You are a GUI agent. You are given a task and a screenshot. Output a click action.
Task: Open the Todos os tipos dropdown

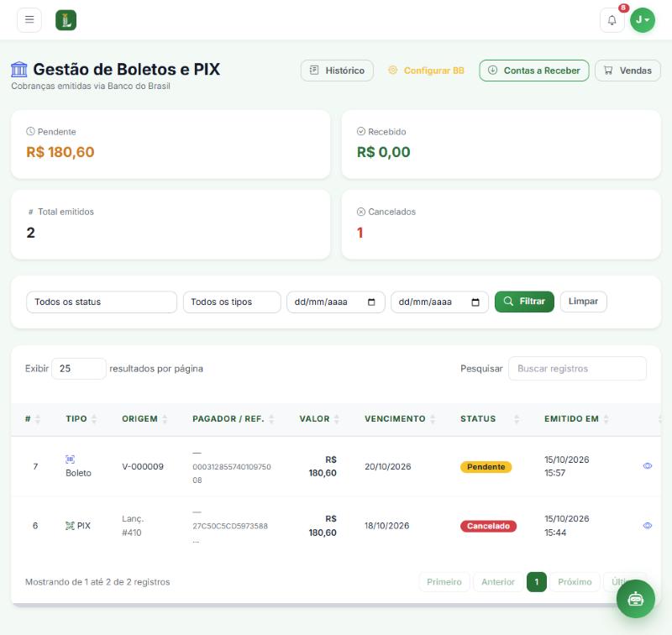232,302
